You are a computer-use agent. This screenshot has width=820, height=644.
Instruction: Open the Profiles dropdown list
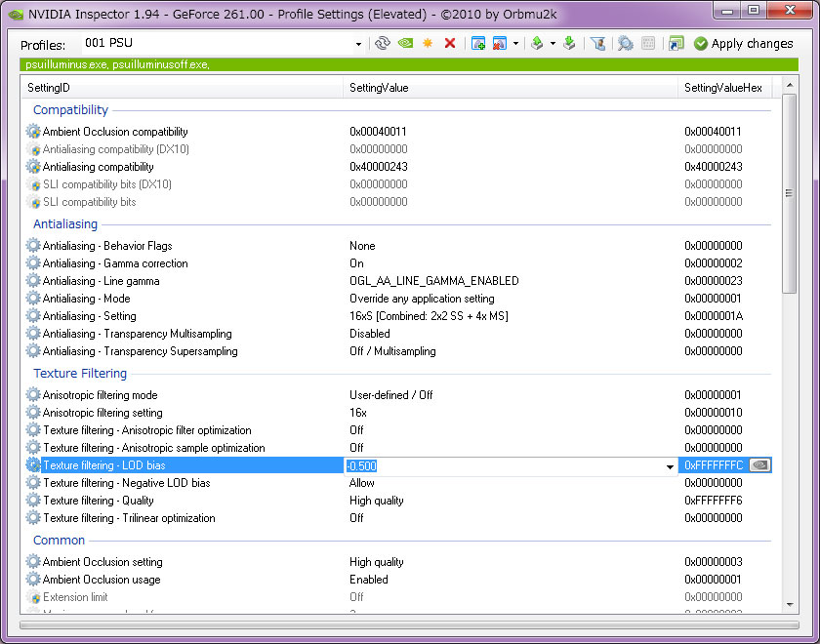(358, 44)
